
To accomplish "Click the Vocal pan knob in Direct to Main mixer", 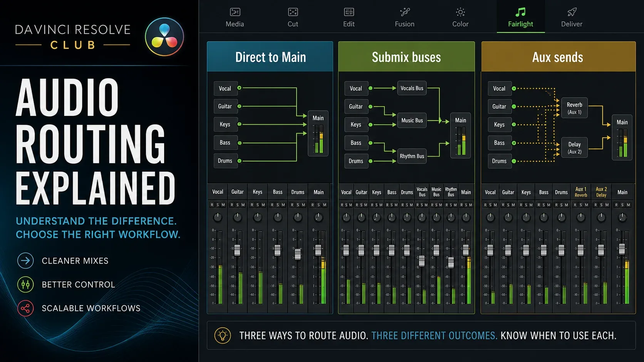I will [x=218, y=217].
